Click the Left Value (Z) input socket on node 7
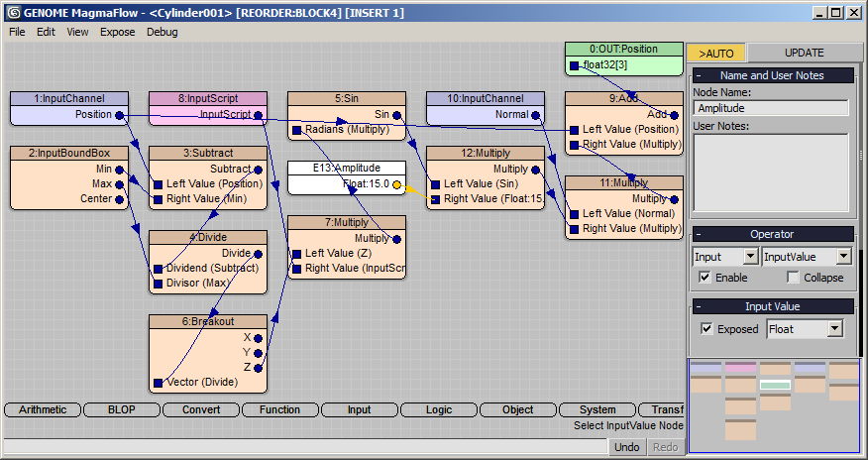The image size is (868, 460). [x=296, y=254]
